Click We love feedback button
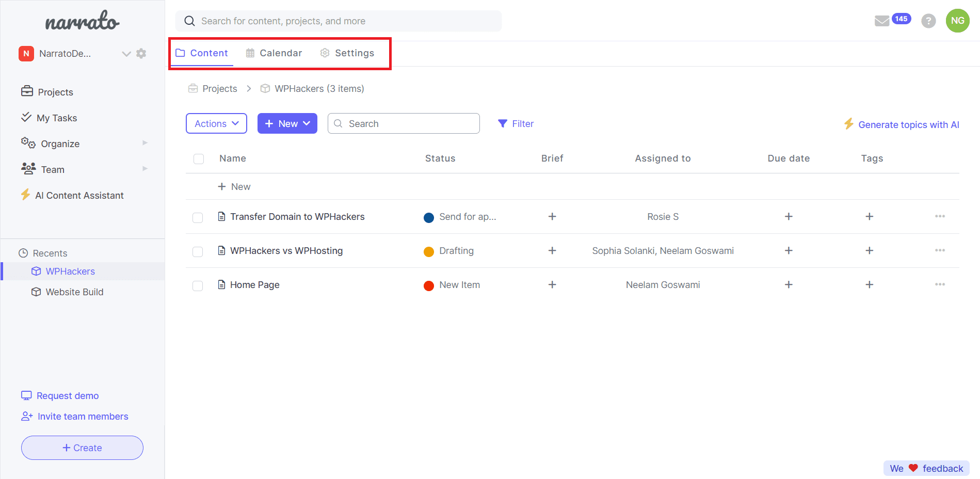 [926, 468]
